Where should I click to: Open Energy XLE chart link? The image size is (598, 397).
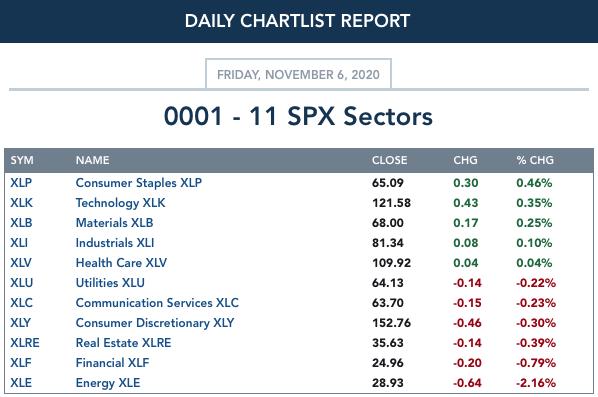(108, 383)
